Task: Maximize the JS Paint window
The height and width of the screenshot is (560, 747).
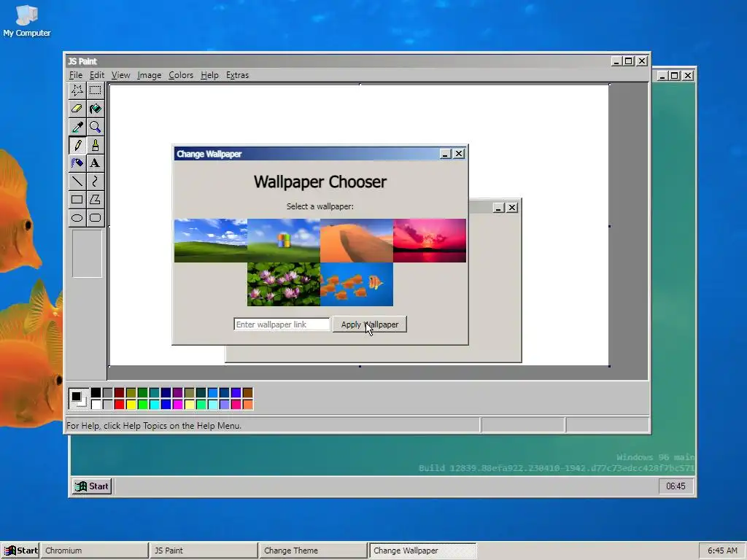Action: [629, 61]
